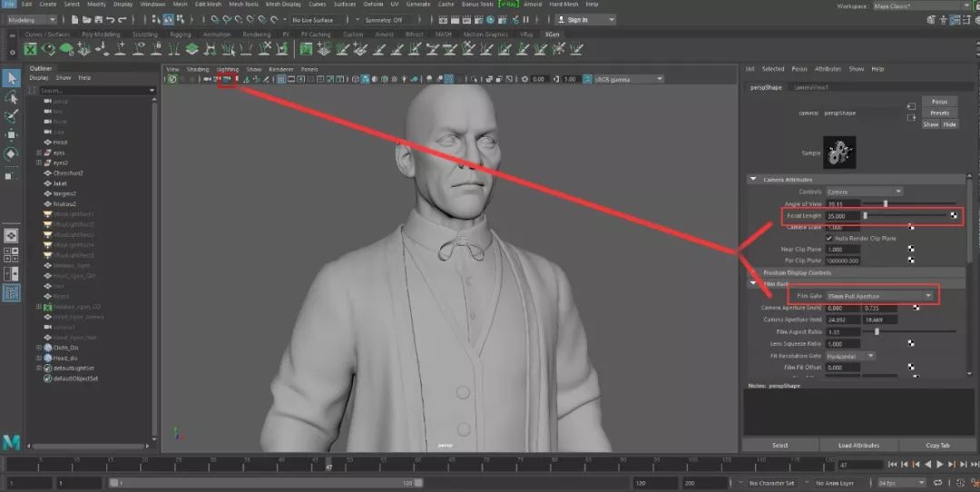Click the red-highlighted camera icon in viewport toolbar
This screenshot has height=492, width=980.
[x=228, y=80]
